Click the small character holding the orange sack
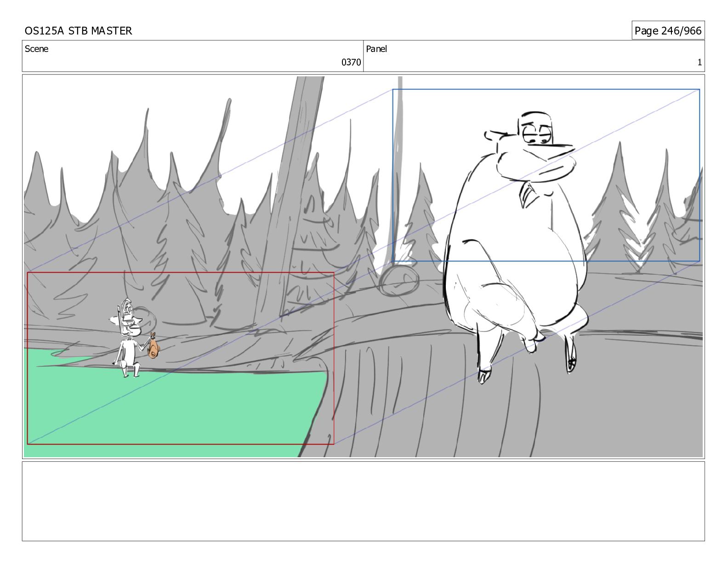This screenshot has width=728, height=563. [x=134, y=338]
